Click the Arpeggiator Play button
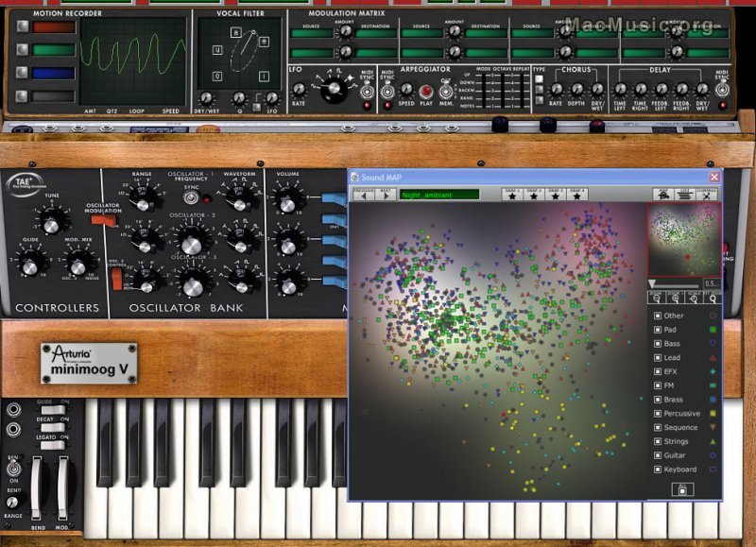 [426, 91]
